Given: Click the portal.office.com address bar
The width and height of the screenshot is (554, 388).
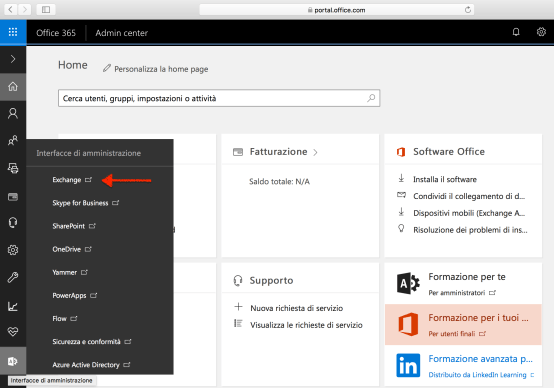Looking at the screenshot, I should click(x=337, y=10).
